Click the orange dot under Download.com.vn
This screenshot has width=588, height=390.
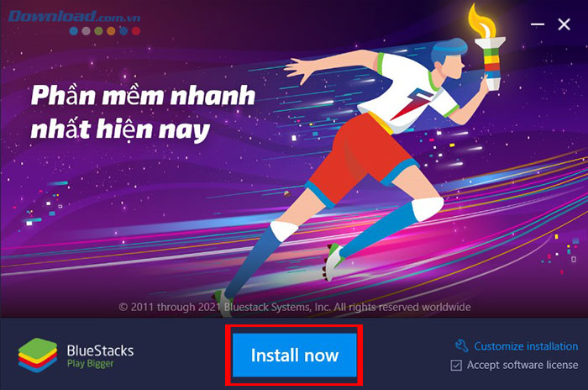point(111,31)
